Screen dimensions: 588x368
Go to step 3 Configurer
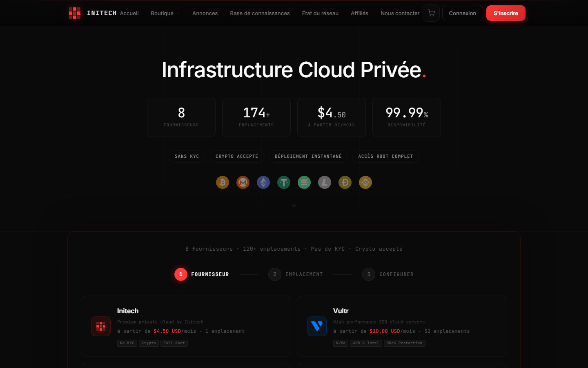tap(388, 274)
